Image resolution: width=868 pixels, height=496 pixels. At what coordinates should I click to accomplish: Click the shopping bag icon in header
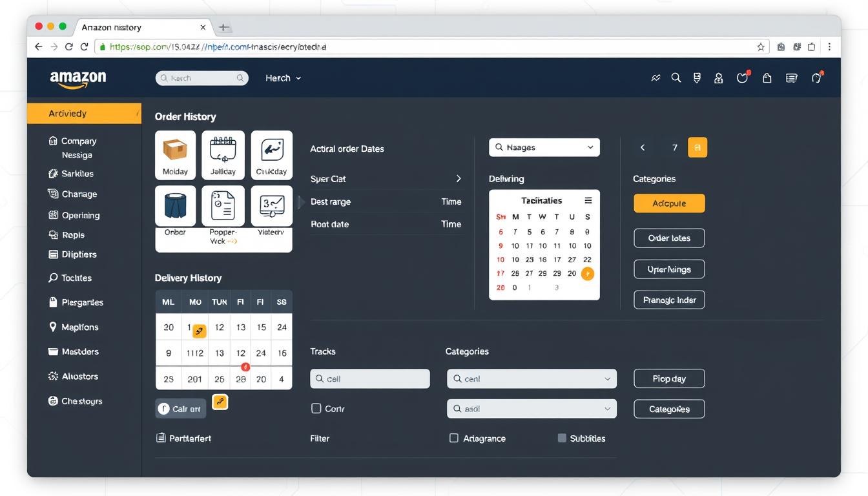(x=767, y=78)
